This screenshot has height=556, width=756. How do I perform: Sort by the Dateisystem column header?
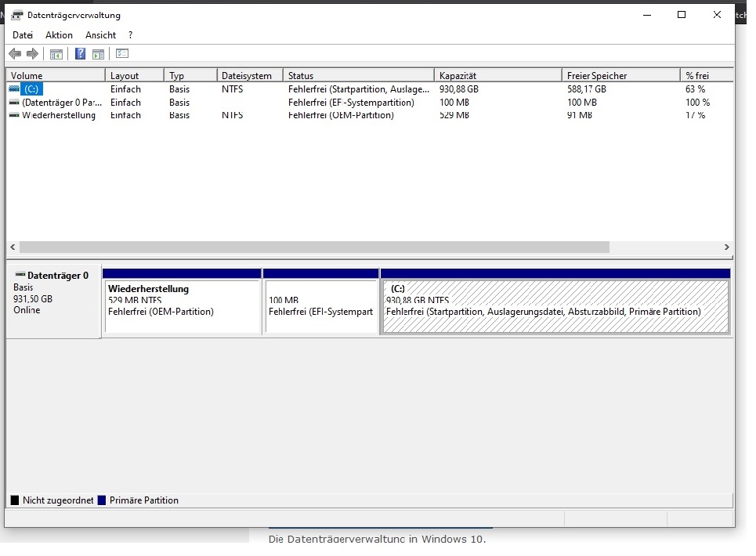click(x=250, y=76)
